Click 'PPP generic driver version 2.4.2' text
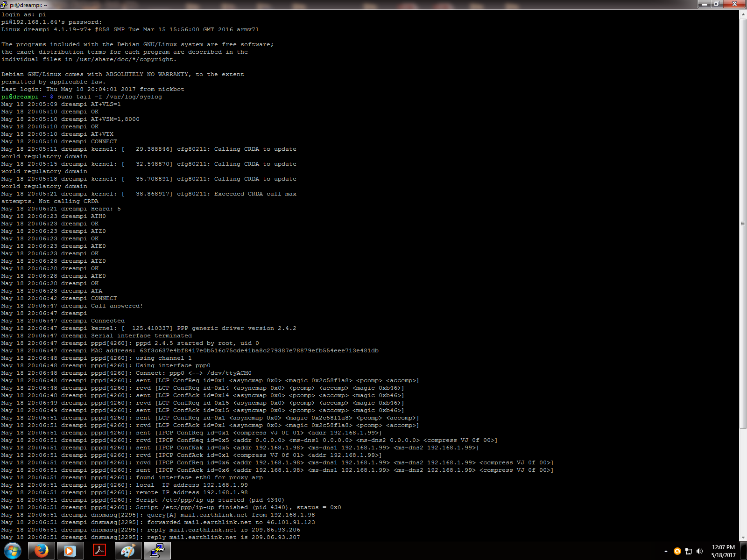 point(237,328)
